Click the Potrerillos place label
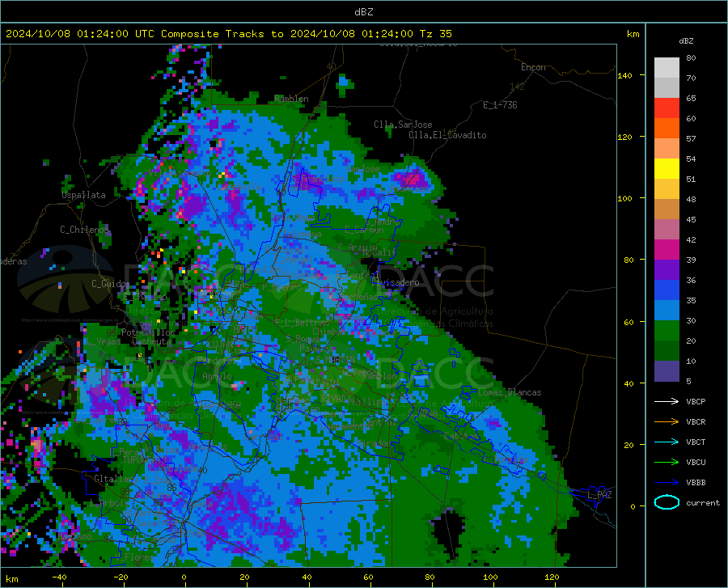The width and height of the screenshot is (728, 588). point(148,332)
